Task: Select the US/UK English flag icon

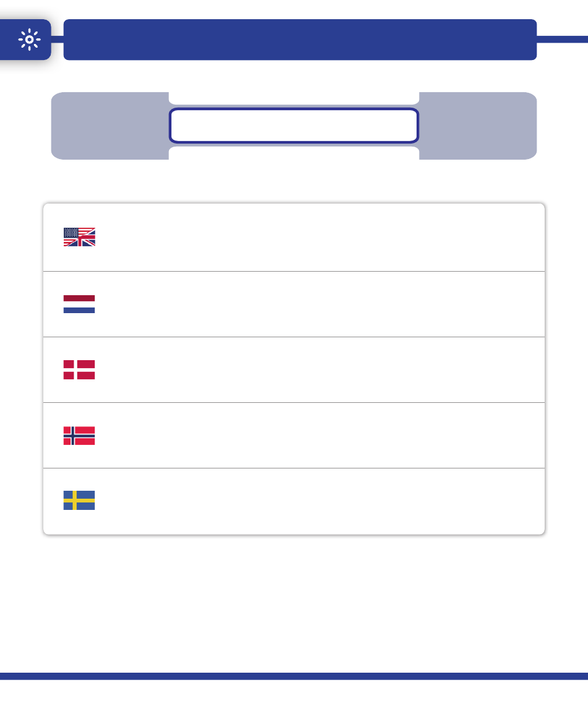Action: (x=79, y=237)
